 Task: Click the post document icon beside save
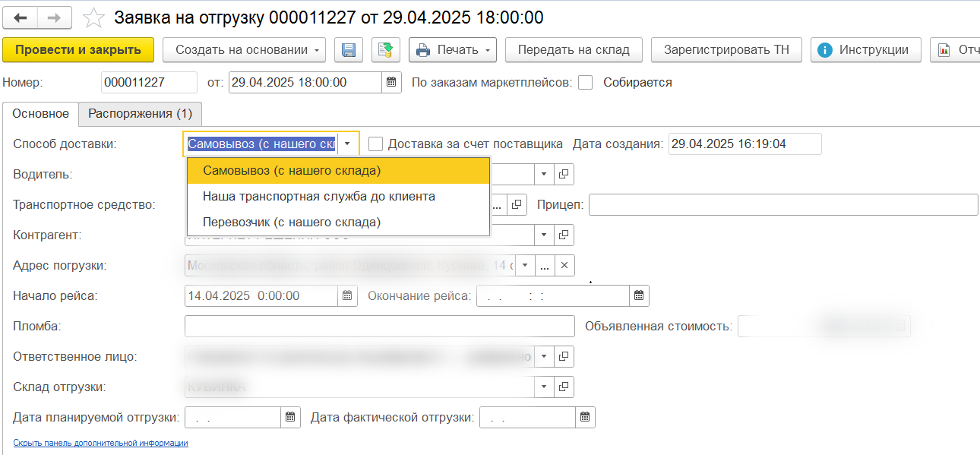click(x=386, y=50)
